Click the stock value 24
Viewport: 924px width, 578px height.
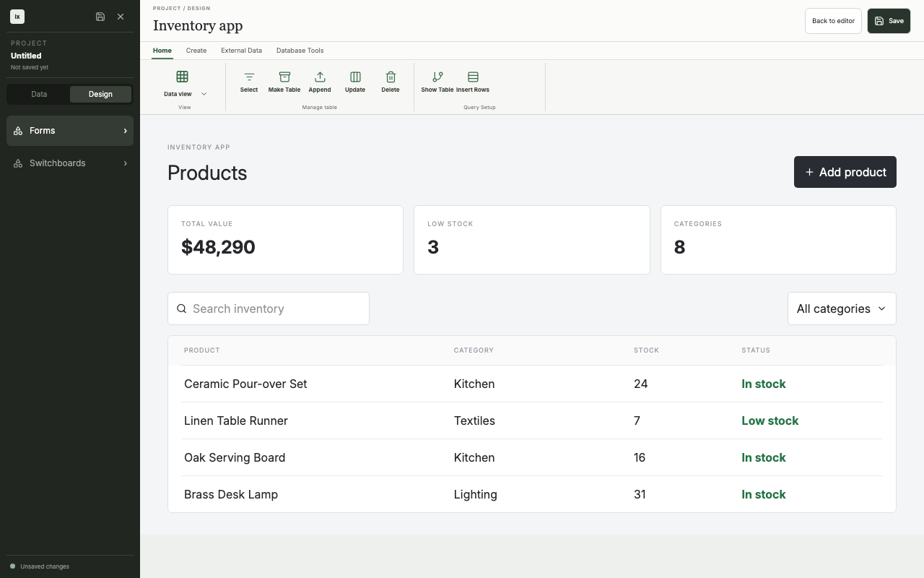tap(641, 384)
